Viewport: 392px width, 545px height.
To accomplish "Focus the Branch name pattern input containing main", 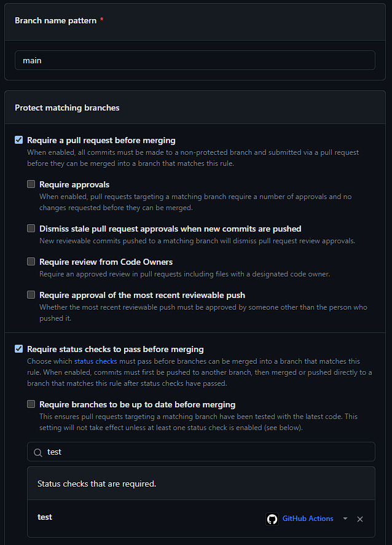I will coord(195,60).
